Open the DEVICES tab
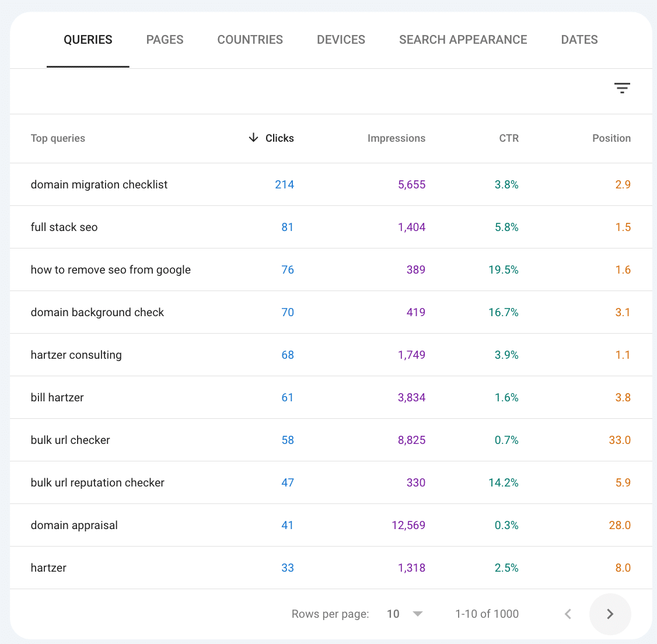 click(x=341, y=40)
